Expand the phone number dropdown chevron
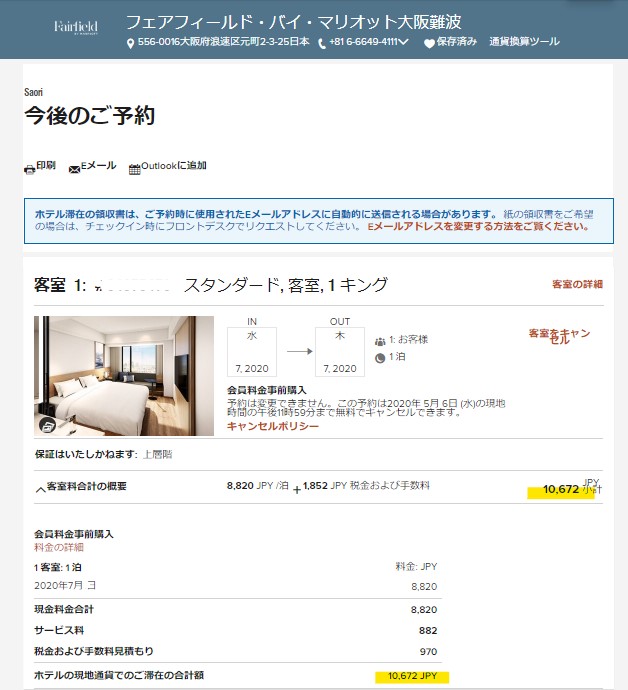Image resolution: width=628 pixels, height=690 pixels. [404, 42]
